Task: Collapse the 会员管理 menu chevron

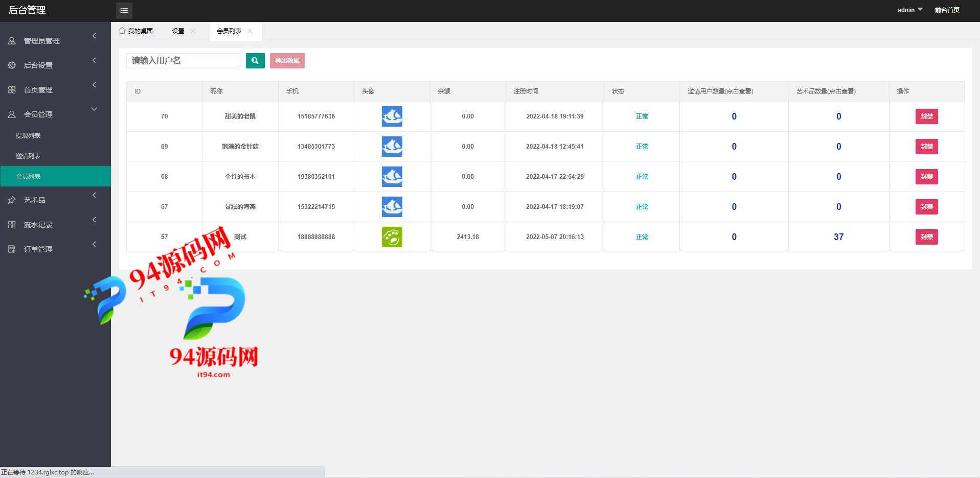Action: click(x=95, y=109)
